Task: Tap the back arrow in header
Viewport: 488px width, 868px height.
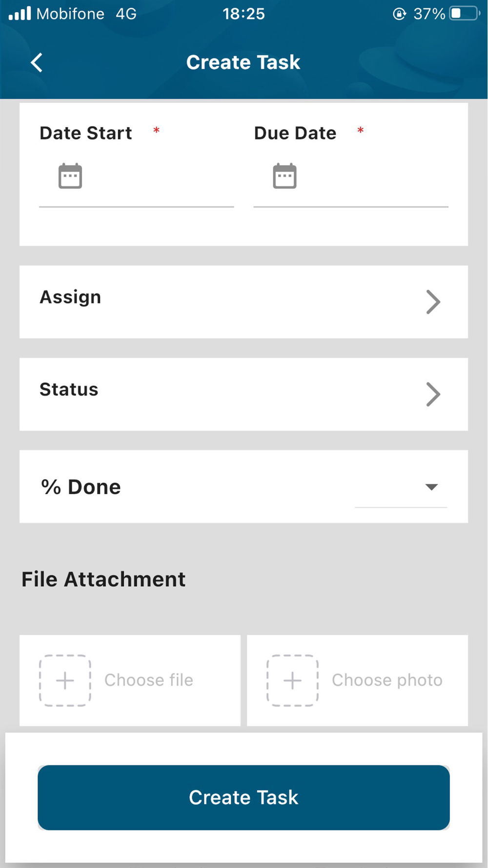Action: point(37,62)
